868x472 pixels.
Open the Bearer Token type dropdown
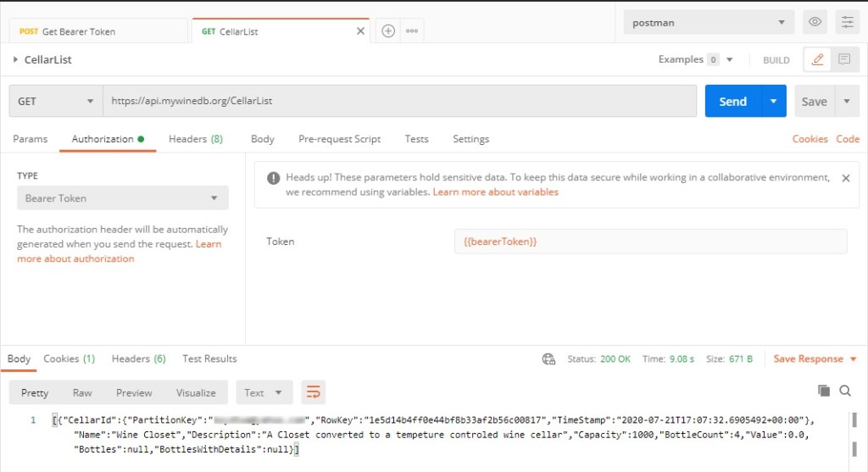click(x=122, y=198)
